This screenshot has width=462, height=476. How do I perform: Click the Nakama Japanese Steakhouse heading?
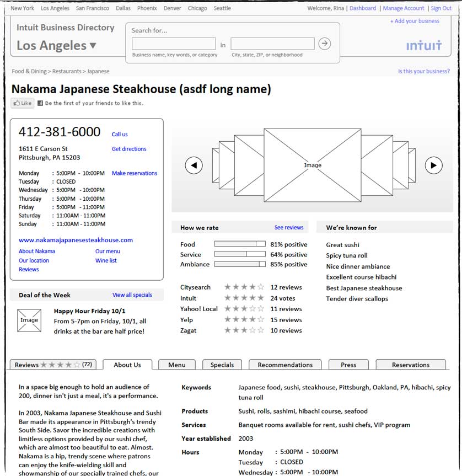tap(141, 89)
